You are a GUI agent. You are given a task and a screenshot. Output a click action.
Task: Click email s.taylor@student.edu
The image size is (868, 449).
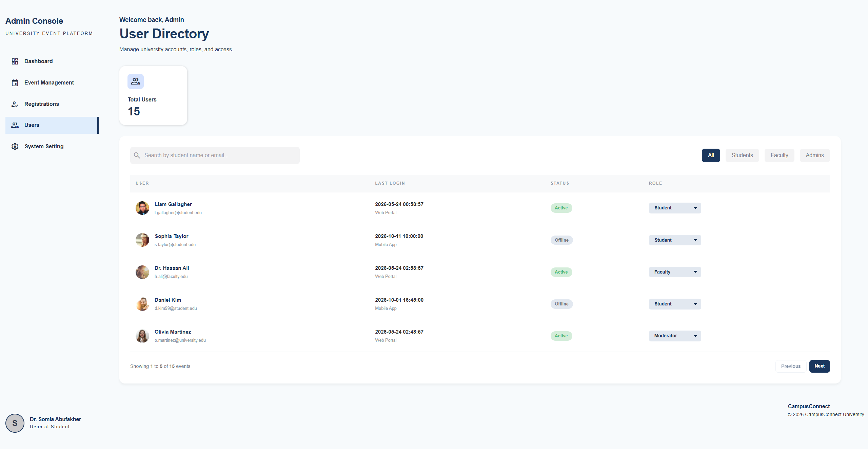pyautogui.click(x=175, y=245)
